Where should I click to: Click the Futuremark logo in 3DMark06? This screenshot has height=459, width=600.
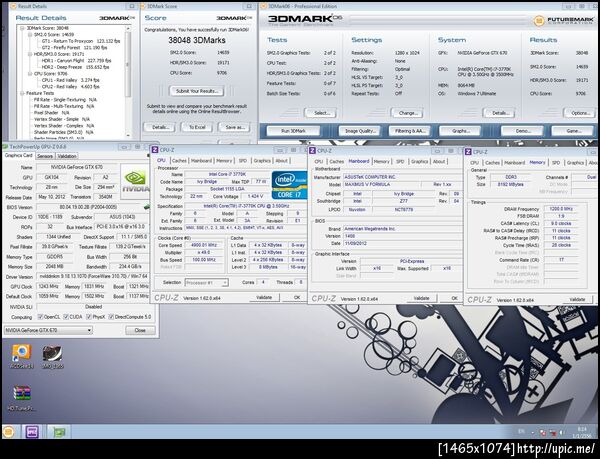[x=565, y=20]
